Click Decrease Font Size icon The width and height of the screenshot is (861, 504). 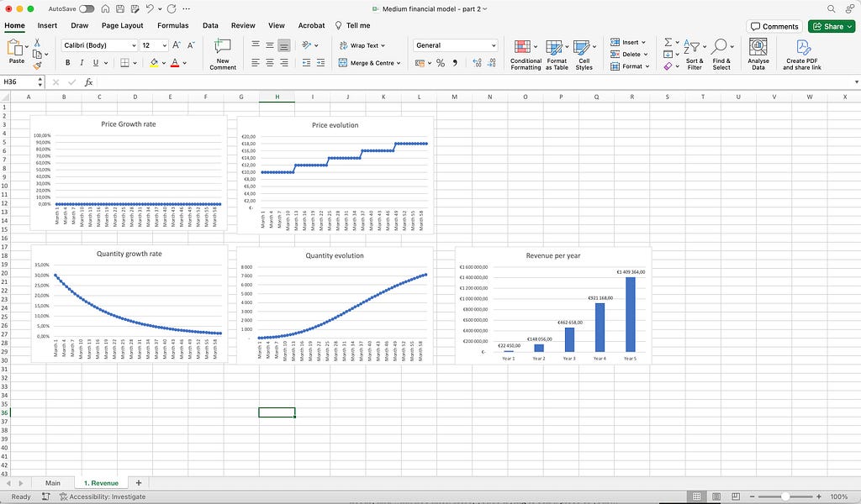point(191,45)
